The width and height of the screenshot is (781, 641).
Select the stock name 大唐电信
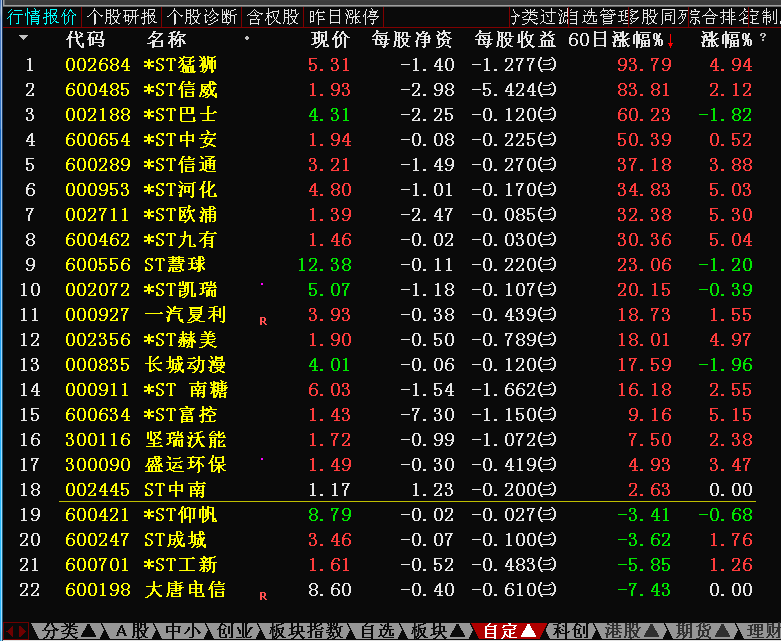[185, 590]
